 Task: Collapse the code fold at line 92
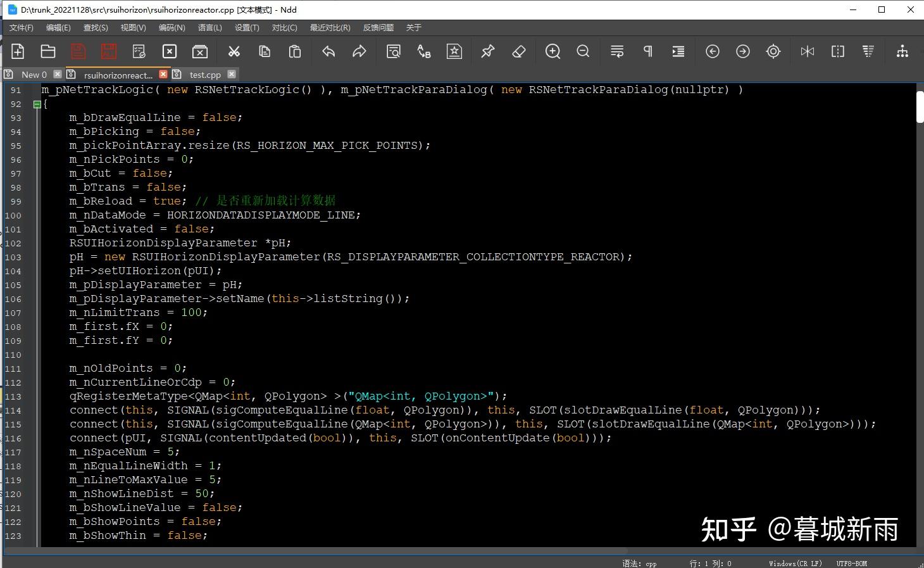[37, 104]
